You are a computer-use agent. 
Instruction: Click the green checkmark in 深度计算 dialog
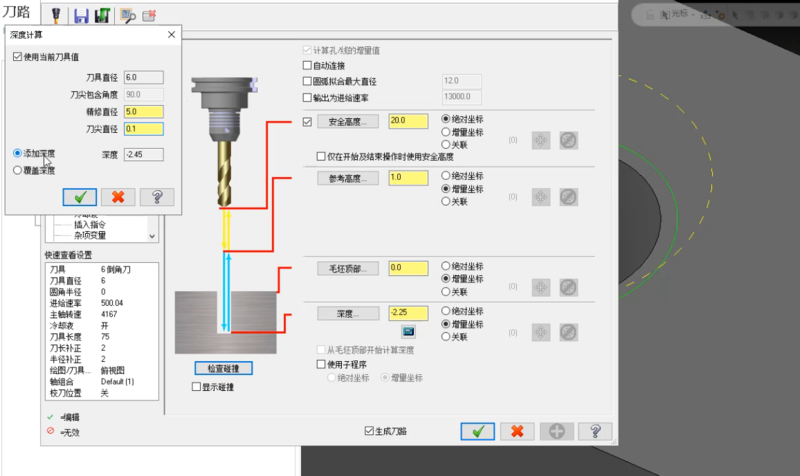79,197
